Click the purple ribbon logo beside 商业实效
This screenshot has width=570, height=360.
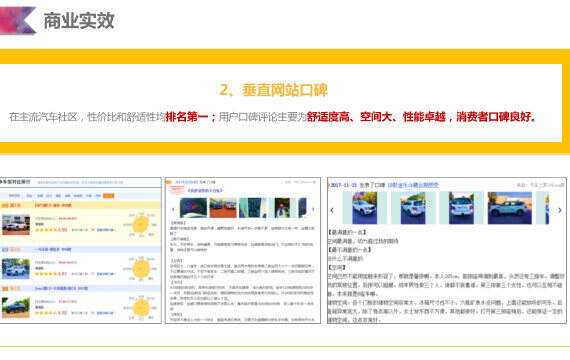(x=18, y=20)
